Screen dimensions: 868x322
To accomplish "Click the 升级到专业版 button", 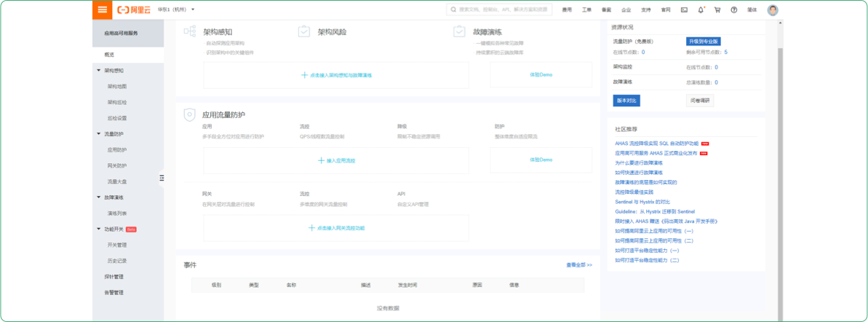I will 704,42.
